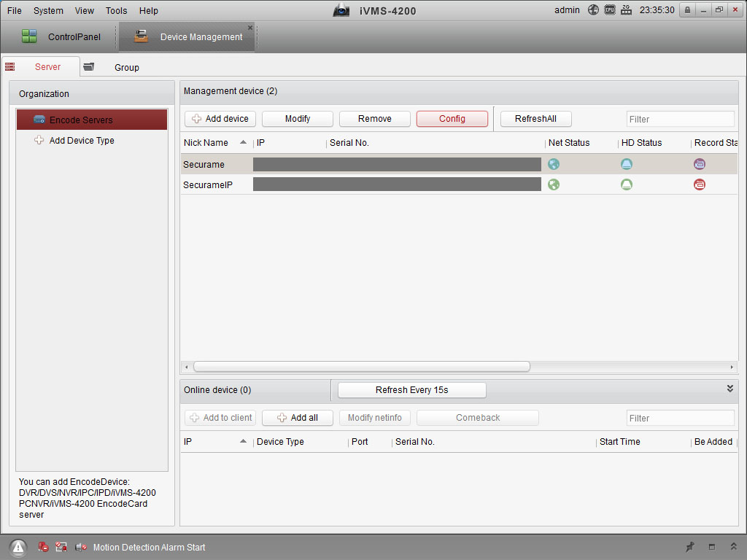Select the SecurameIP device row name
The width and height of the screenshot is (747, 560).
[208, 184]
